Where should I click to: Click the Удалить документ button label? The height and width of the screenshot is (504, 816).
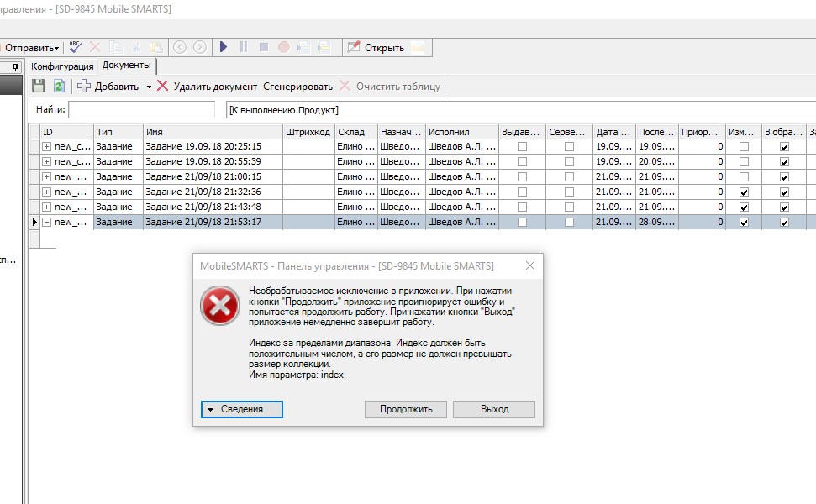pos(215,87)
